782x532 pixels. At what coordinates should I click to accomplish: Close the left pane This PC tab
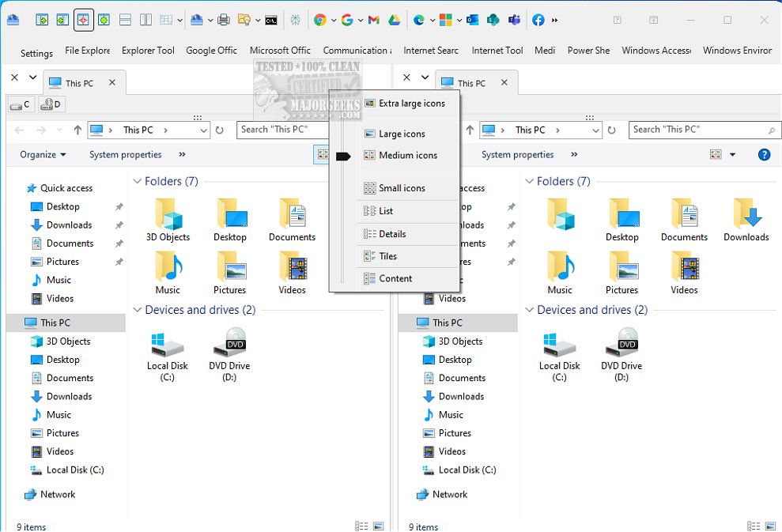tap(112, 82)
